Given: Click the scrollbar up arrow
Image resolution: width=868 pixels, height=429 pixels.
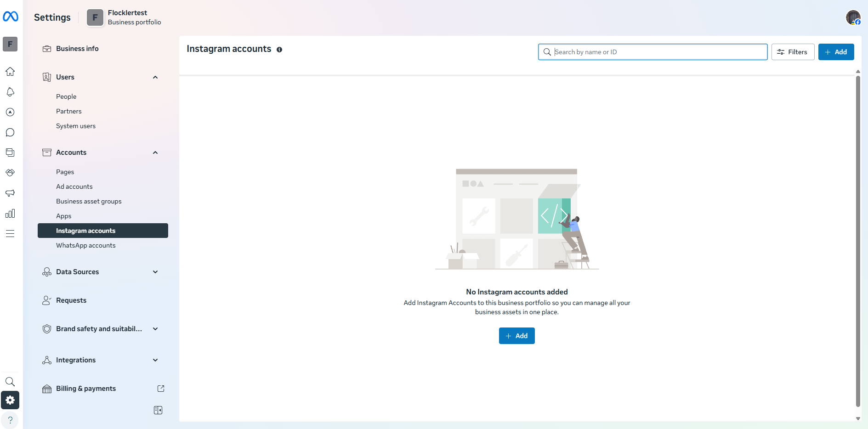Looking at the screenshot, I should coord(858,72).
